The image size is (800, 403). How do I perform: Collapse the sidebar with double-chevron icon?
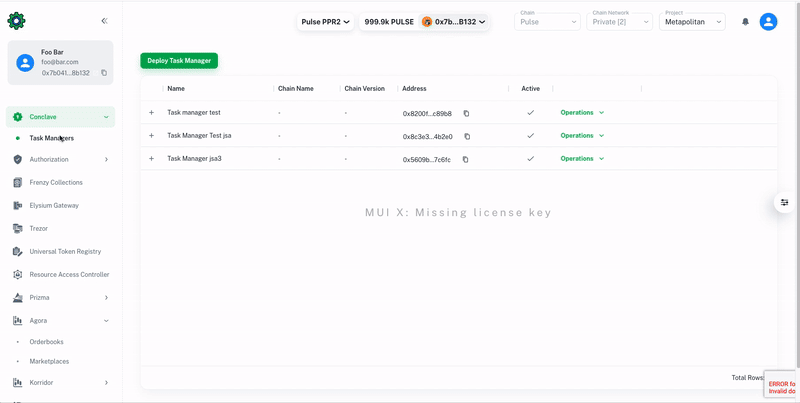pos(104,21)
